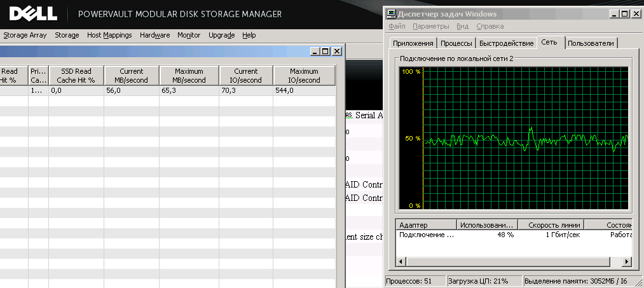This screenshot has width=644, height=288.
Task: Close the inner performance table window
Action: click(336, 51)
